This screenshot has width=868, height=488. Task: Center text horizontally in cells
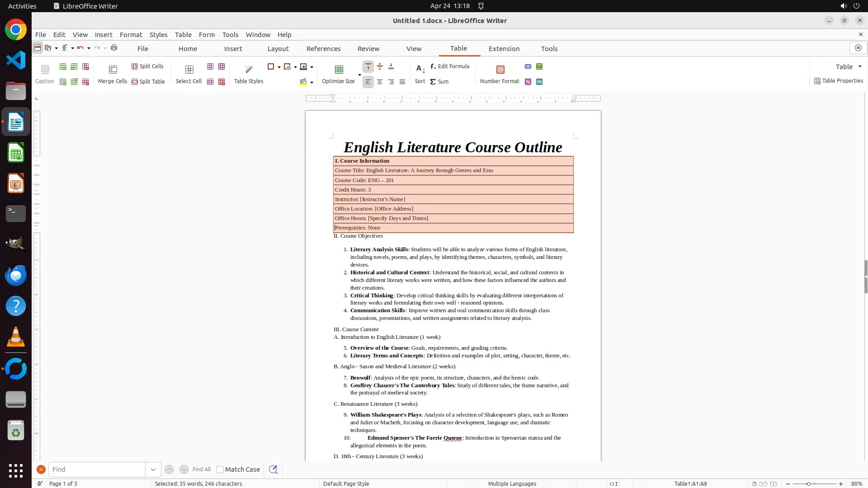(x=380, y=82)
